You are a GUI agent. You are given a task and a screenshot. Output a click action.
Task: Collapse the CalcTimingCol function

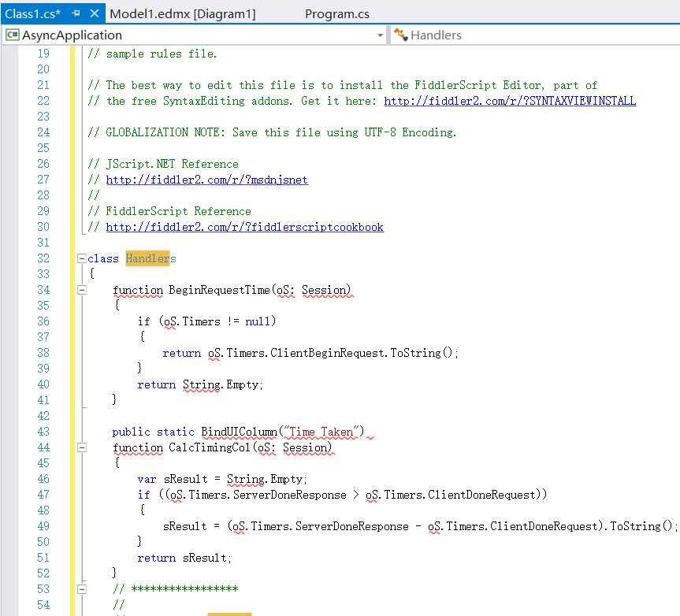[x=81, y=447]
